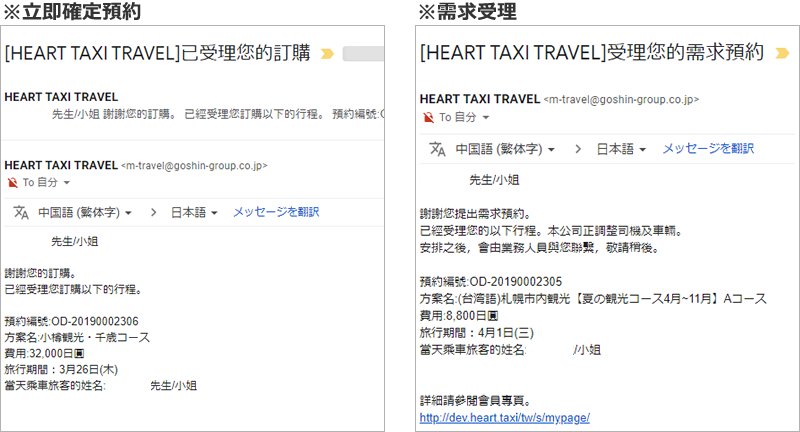Expand 'To 自分' recipient details in the left email

pyautogui.click(x=67, y=183)
